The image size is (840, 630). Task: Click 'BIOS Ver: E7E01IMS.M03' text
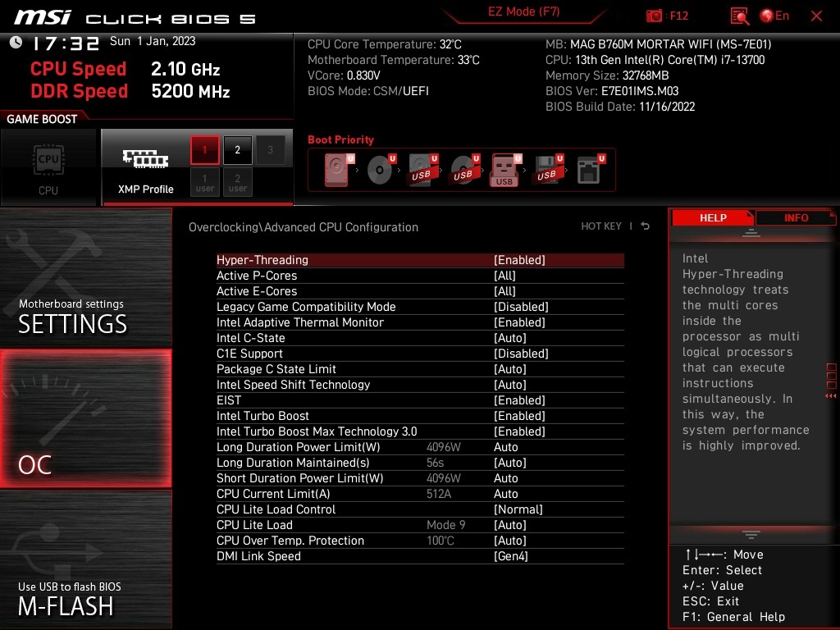click(x=612, y=90)
